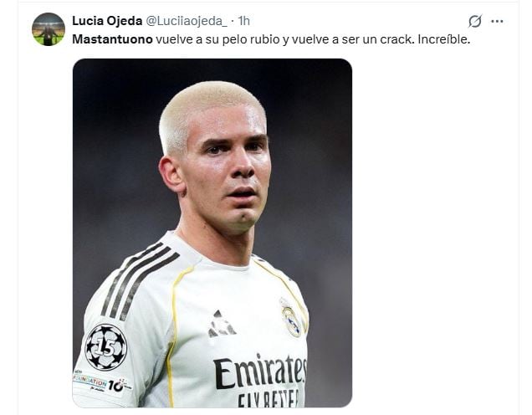
Task: Open the Grok explain post icon
Action: point(475,21)
